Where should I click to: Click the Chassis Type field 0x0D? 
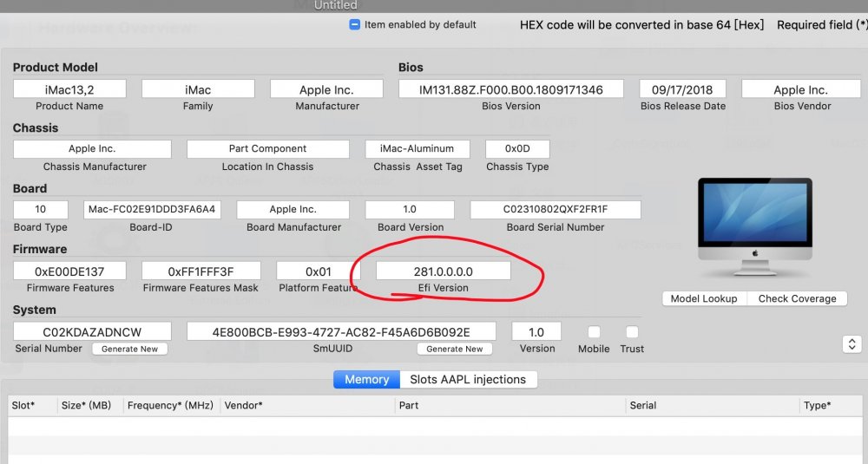(517, 149)
